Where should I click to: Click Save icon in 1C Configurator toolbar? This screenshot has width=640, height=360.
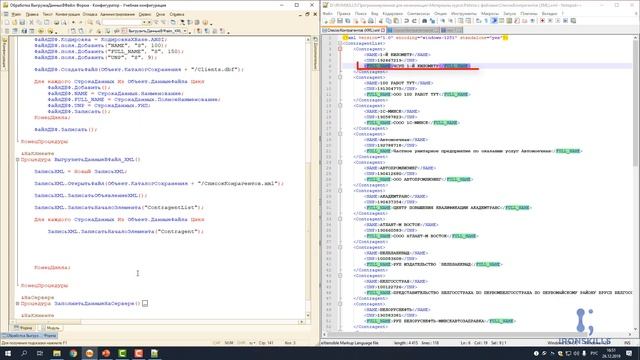22,22
